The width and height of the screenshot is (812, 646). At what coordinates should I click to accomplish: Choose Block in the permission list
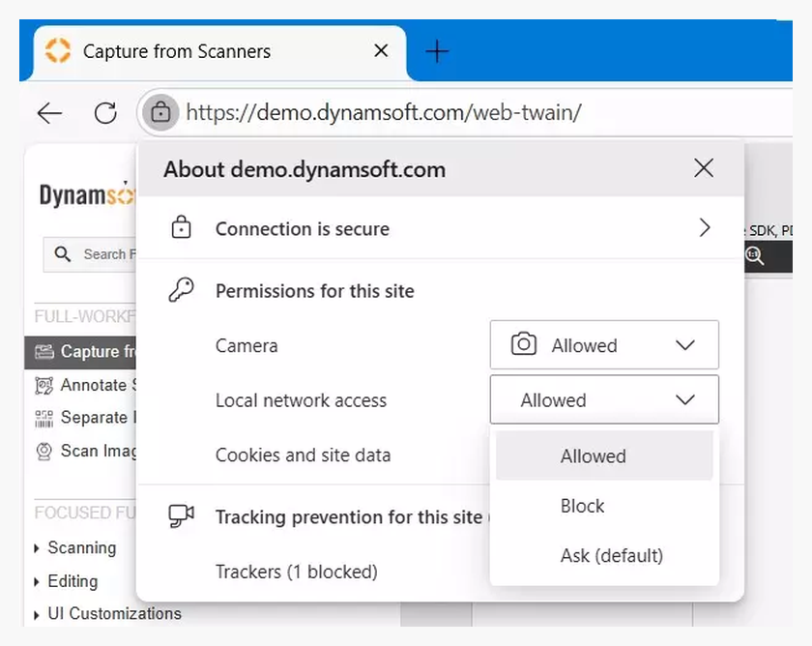point(604,506)
